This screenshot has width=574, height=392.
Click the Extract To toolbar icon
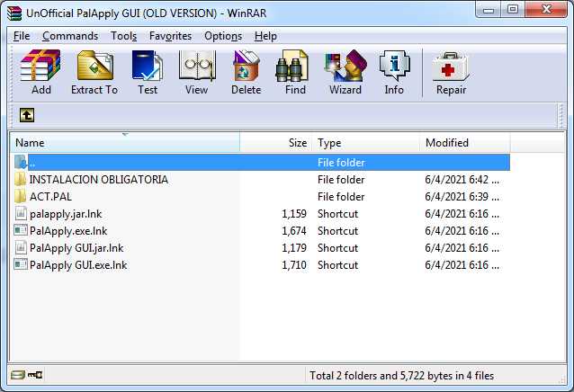coord(94,66)
